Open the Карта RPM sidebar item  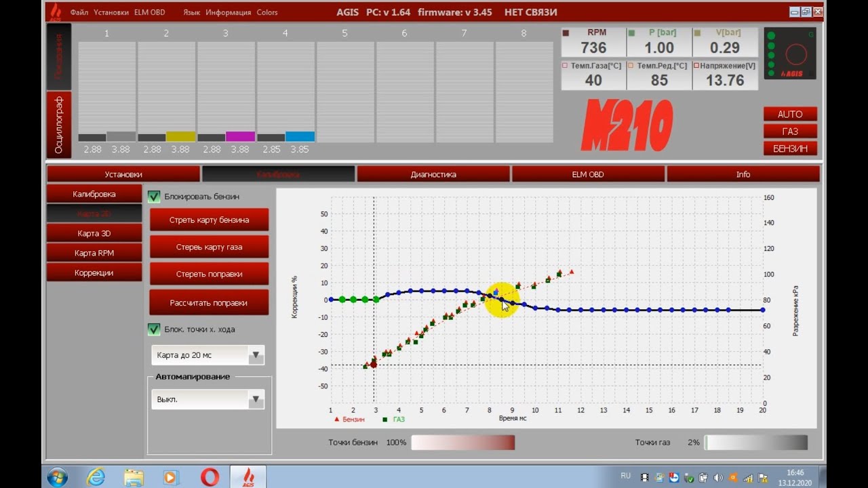click(x=94, y=253)
